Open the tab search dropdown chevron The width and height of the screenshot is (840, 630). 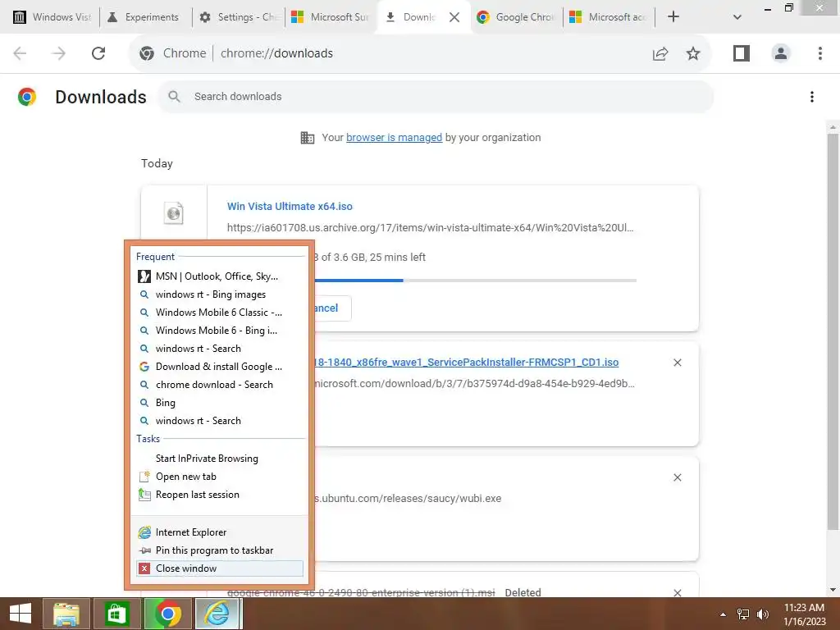pyautogui.click(x=737, y=17)
